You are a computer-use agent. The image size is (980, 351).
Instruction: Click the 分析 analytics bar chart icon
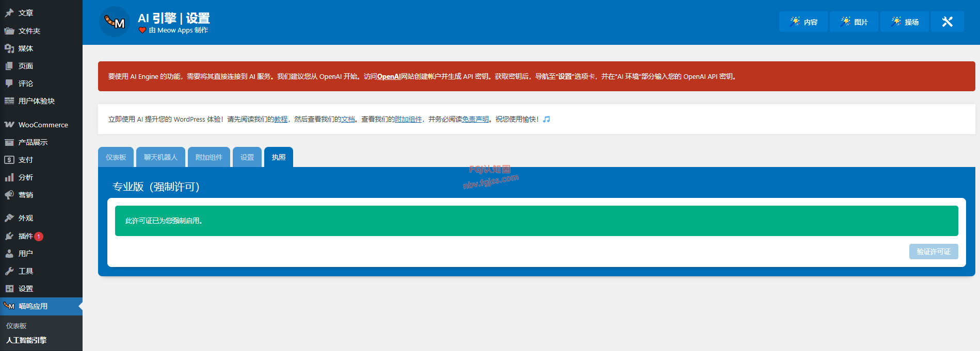(x=9, y=177)
